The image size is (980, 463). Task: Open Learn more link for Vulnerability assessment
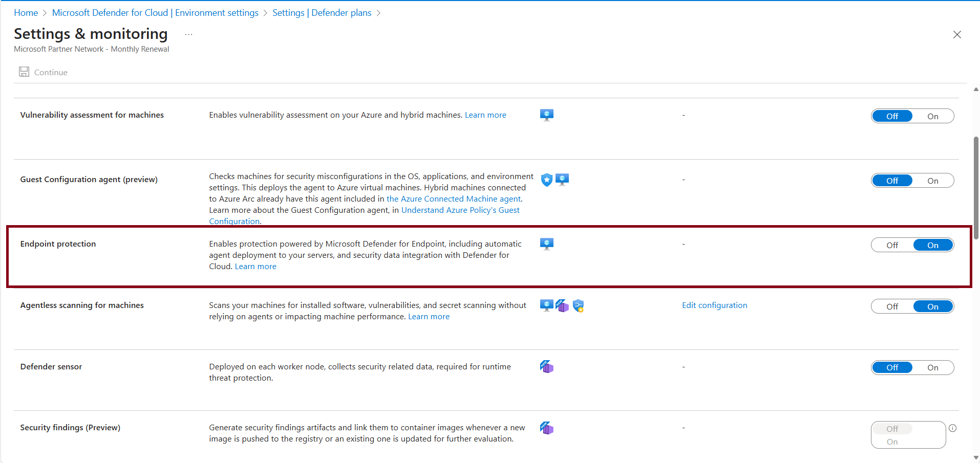[485, 115]
